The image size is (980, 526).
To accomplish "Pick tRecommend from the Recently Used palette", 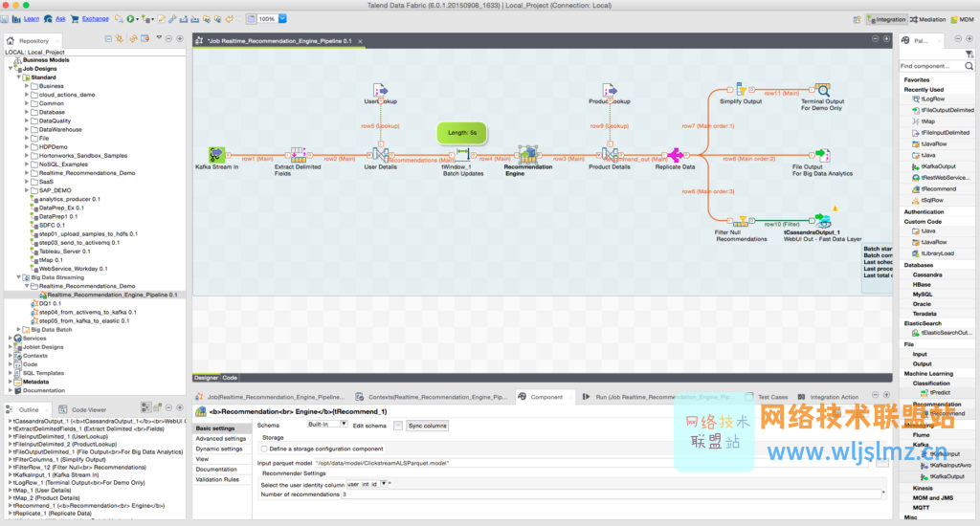I will tap(934, 188).
